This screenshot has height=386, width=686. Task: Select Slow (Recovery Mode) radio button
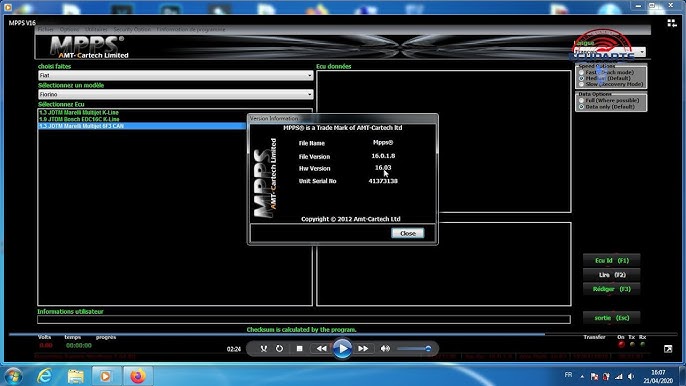[x=581, y=84]
